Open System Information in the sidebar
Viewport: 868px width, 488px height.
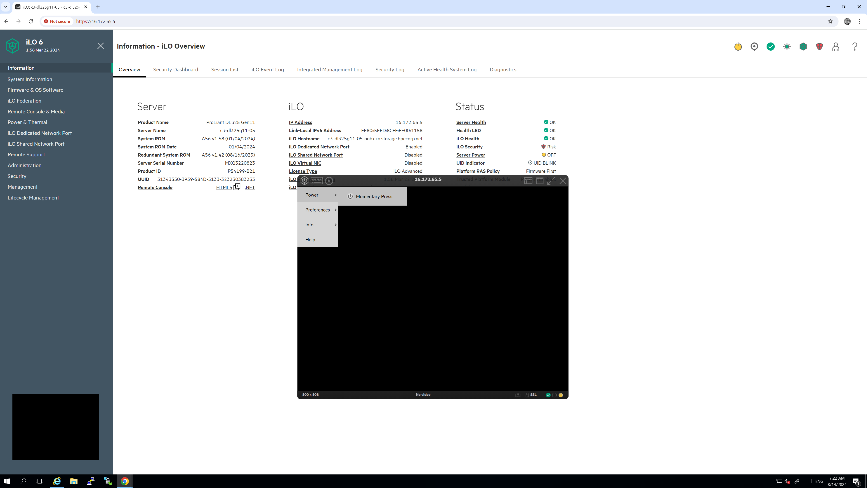(x=30, y=80)
